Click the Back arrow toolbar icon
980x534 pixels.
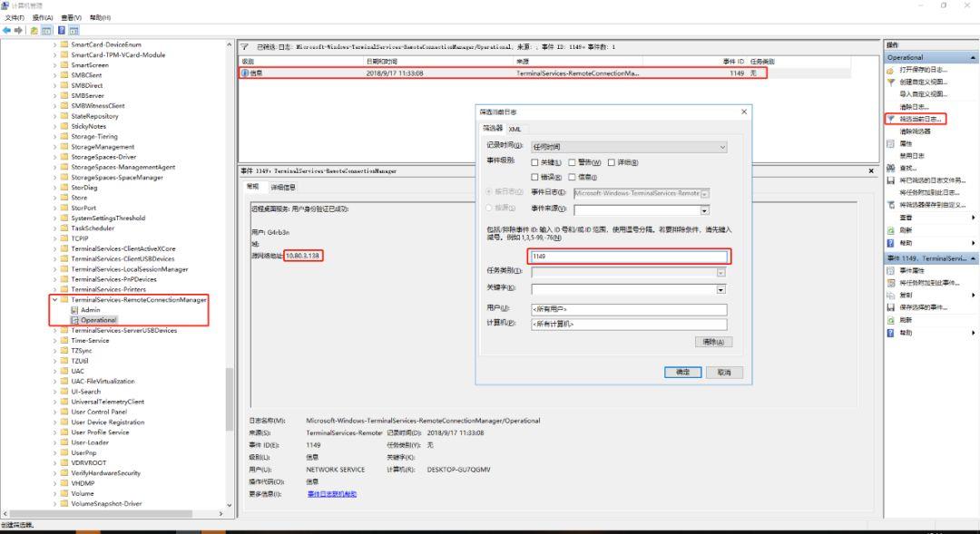coord(7,30)
